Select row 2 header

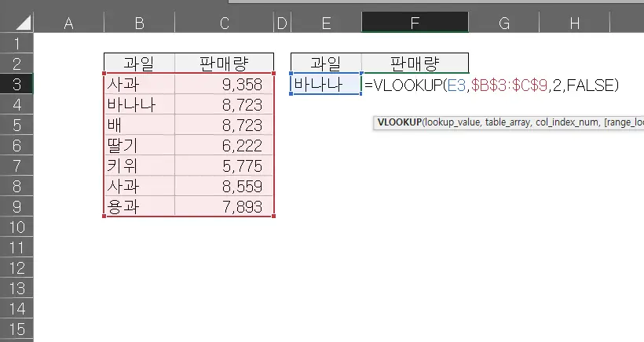tap(16, 64)
